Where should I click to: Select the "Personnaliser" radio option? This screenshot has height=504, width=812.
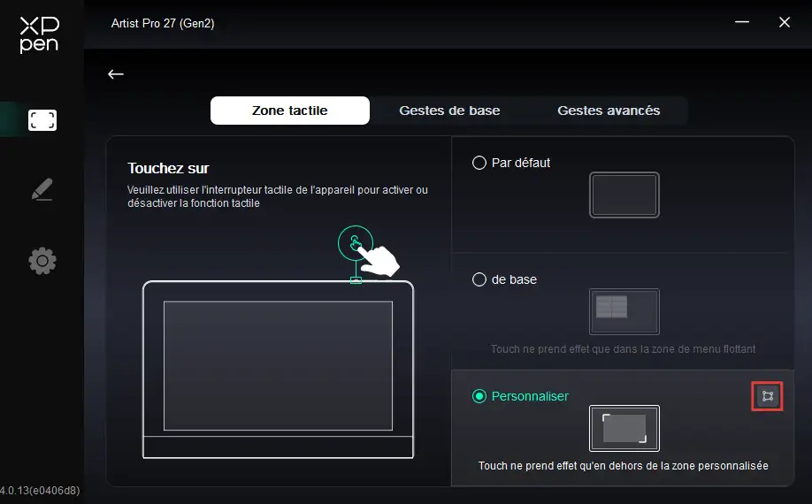(x=479, y=396)
